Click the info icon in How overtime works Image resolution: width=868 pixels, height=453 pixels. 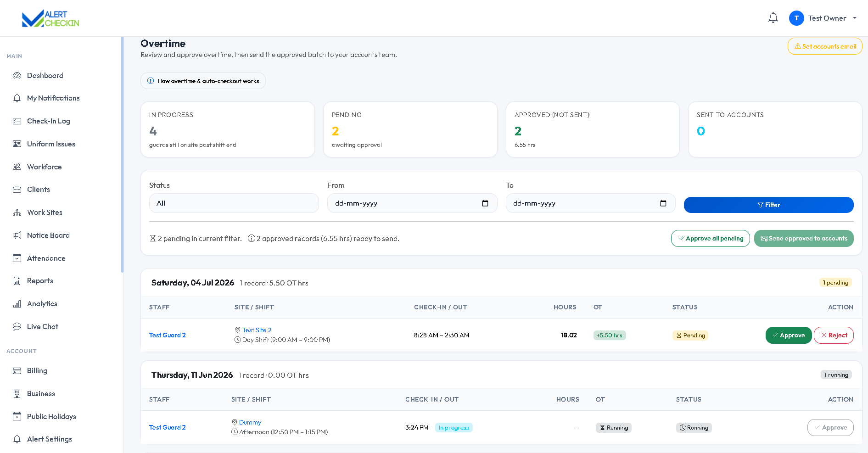pos(151,81)
